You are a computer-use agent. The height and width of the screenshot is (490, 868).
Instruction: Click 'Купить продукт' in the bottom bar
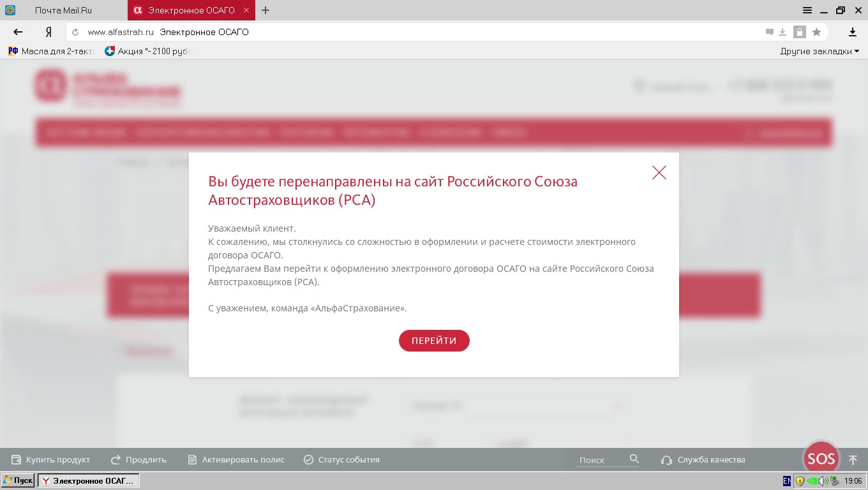[51, 459]
